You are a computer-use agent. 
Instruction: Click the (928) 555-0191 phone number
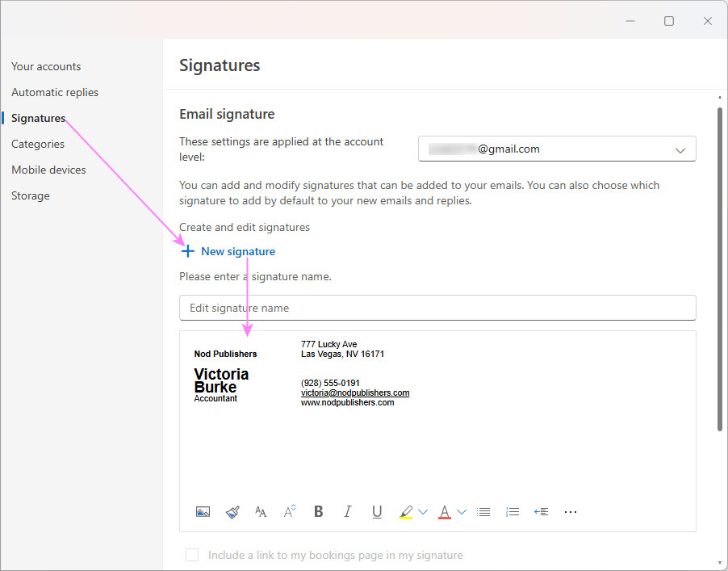point(330,383)
